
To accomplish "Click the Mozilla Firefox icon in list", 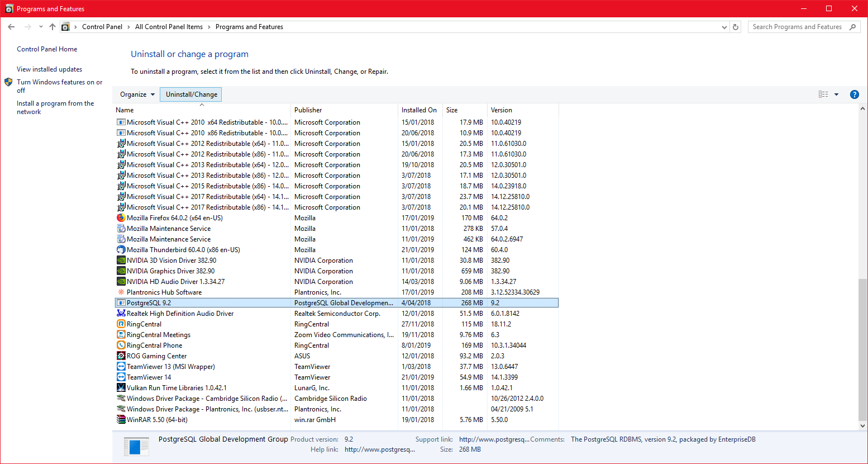I will pos(121,218).
